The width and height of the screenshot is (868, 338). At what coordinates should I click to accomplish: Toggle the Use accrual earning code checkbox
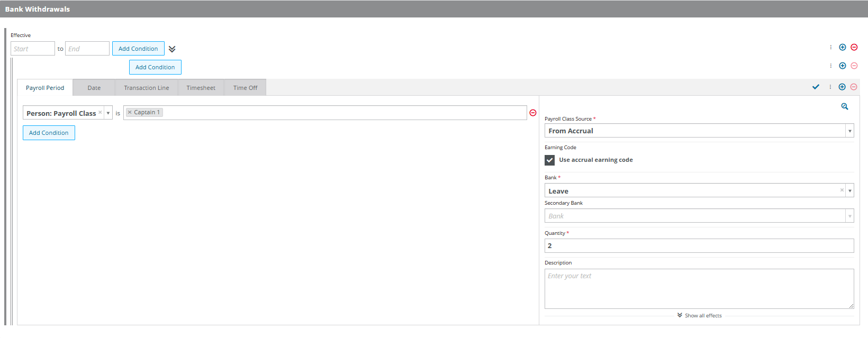550,160
